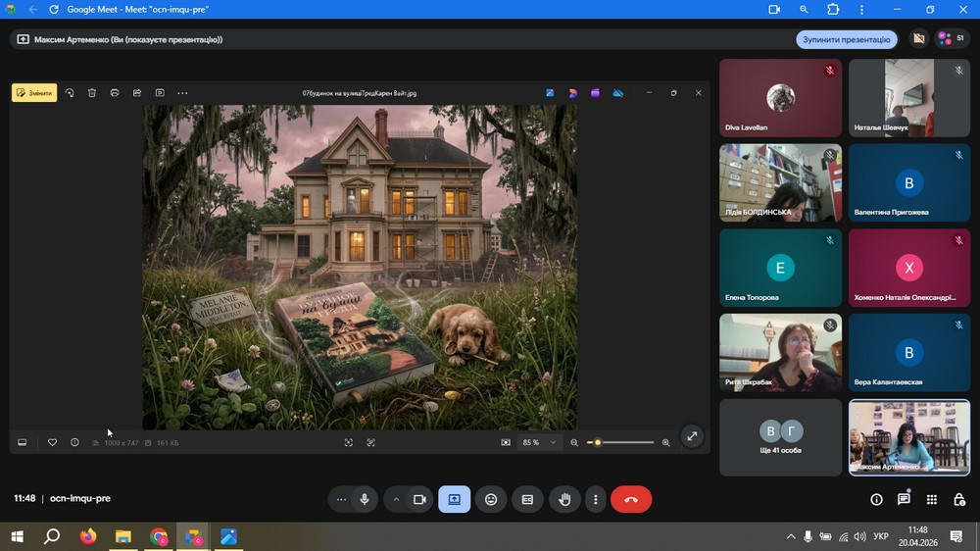This screenshot has height=551, width=980.
Task: Open the chat with everyone panel
Action: coord(904,499)
